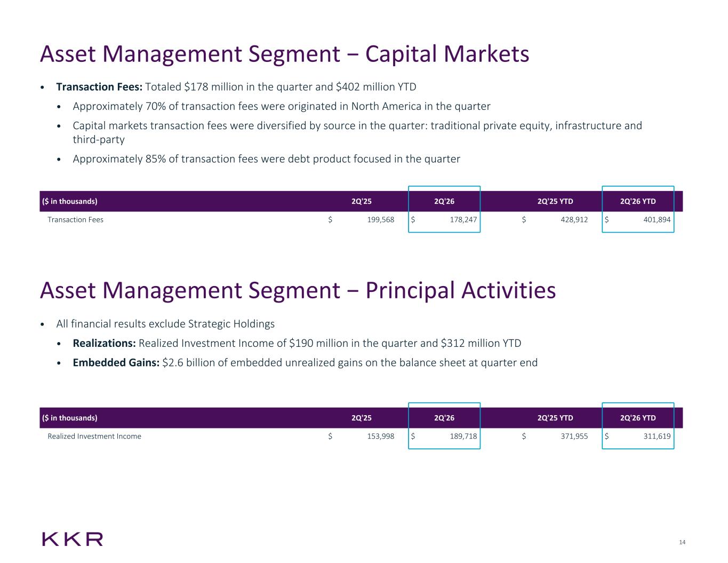Click 2Q'25 YTD Realized Income 371,955

pos(572,437)
